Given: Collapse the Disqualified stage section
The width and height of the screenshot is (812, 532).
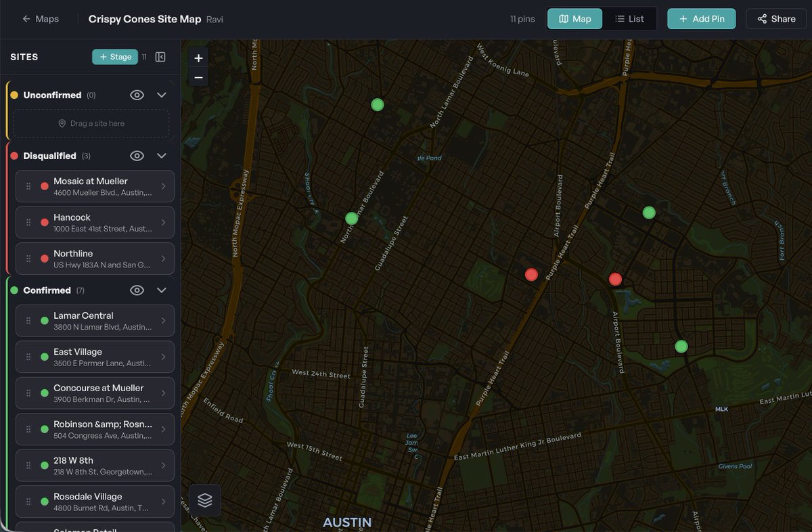Looking at the screenshot, I should click(x=161, y=156).
